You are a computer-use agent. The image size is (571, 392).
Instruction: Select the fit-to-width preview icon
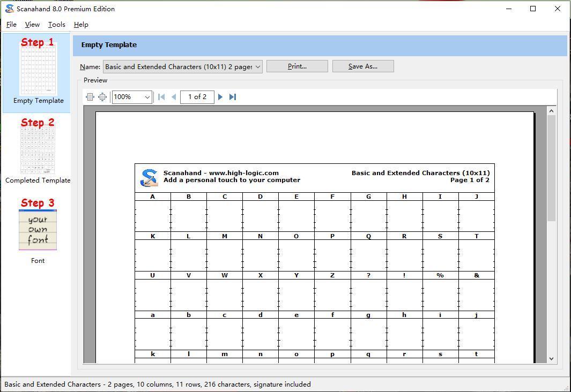click(90, 97)
